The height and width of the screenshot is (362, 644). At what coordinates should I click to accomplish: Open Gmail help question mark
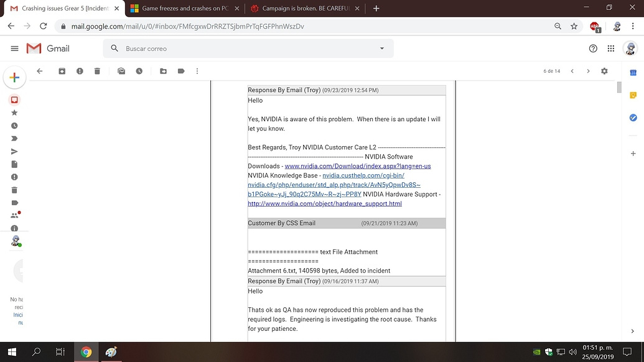click(593, 49)
